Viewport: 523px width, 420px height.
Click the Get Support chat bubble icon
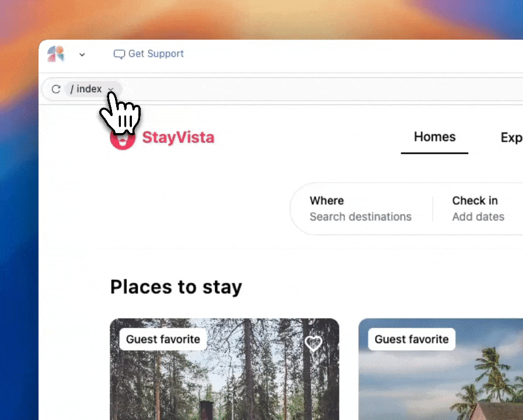(119, 54)
